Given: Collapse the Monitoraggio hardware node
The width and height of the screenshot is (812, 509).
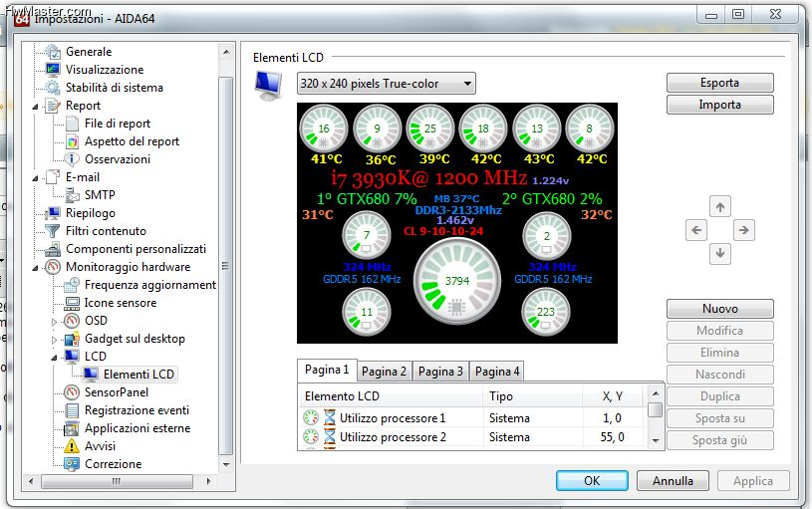Looking at the screenshot, I should coord(35,268).
